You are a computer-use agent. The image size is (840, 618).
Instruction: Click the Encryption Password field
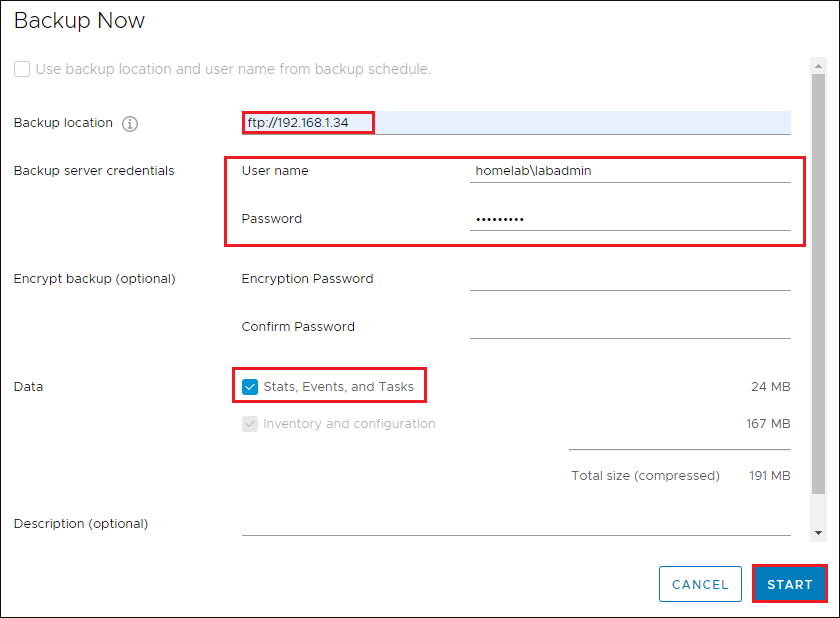coord(630,279)
